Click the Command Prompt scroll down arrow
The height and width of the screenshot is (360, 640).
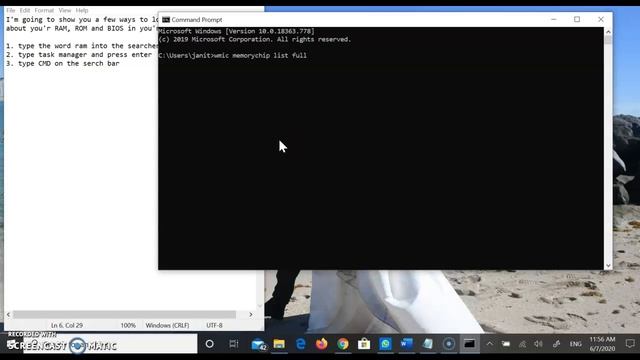point(608,265)
